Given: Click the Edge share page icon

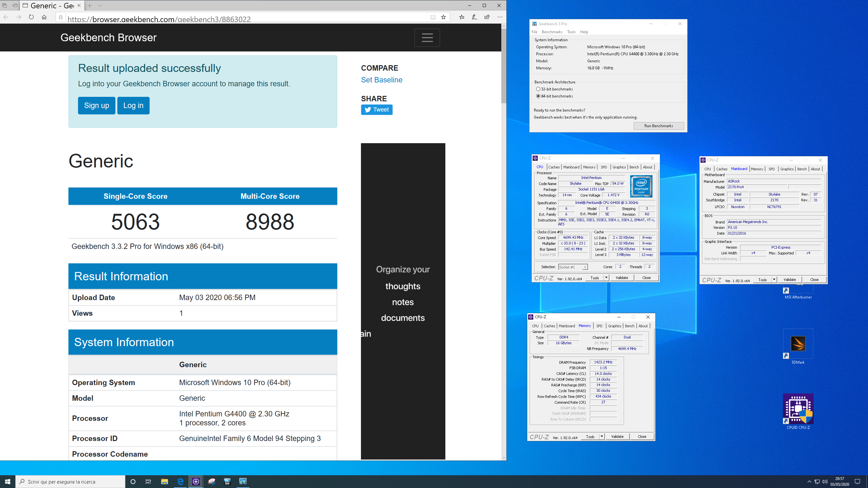Looking at the screenshot, I should (x=487, y=17).
